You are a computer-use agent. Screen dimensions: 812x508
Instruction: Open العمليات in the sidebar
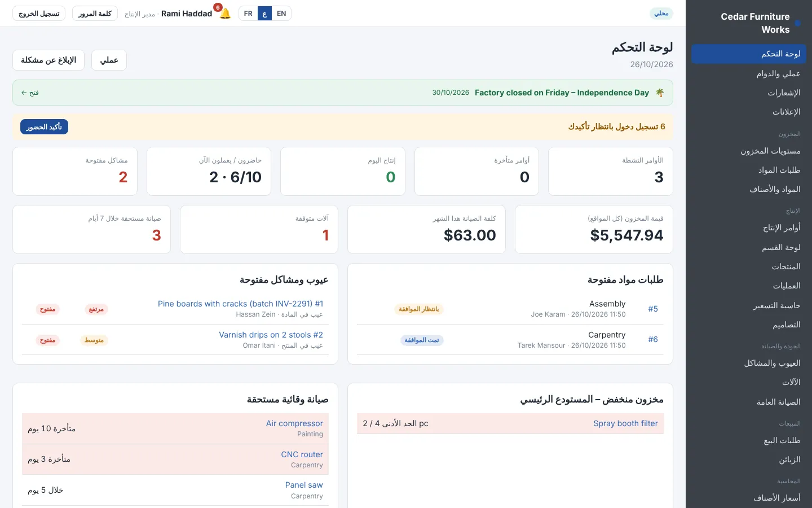coord(748,286)
